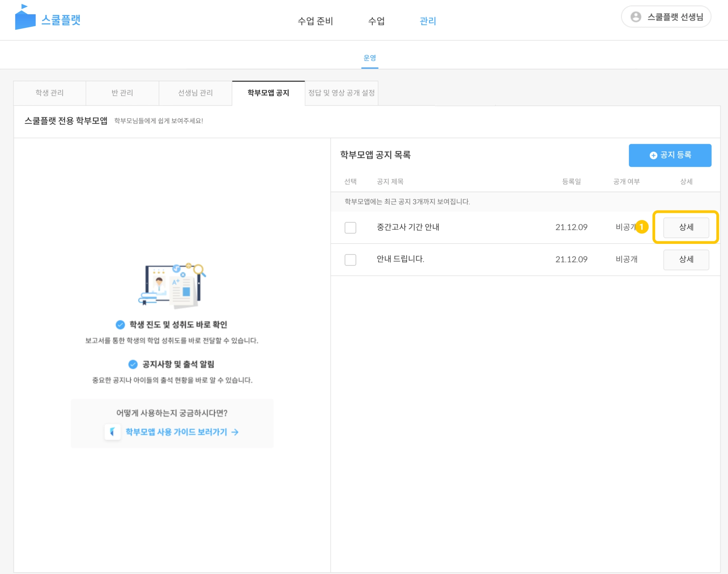The width and height of the screenshot is (728, 574).
Task: Click the blue checkmark beside 공지사항 및 출석
Action: [x=133, y=364]
